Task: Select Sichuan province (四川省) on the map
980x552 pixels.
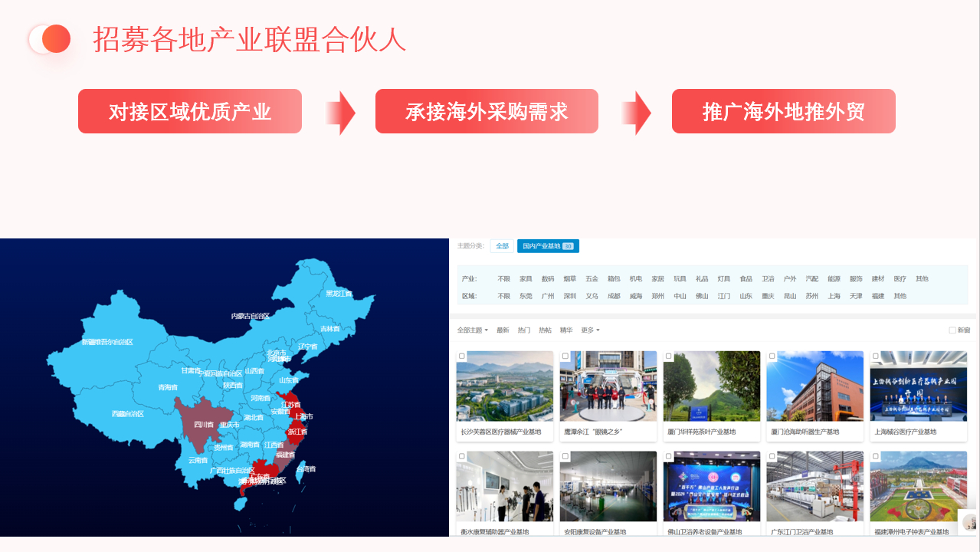Action: point(201,422)
